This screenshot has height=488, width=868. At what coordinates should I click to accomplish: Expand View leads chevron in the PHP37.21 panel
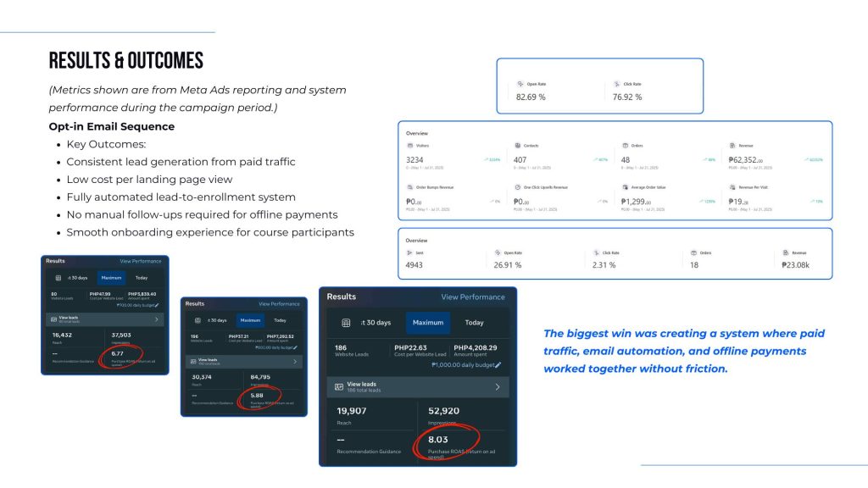[295, 362]
